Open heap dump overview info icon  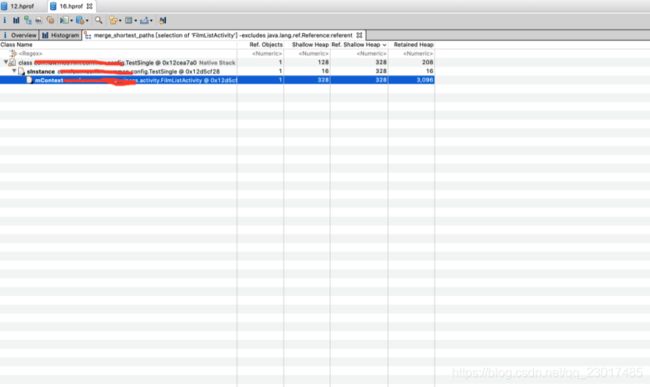tap(5, 20)
